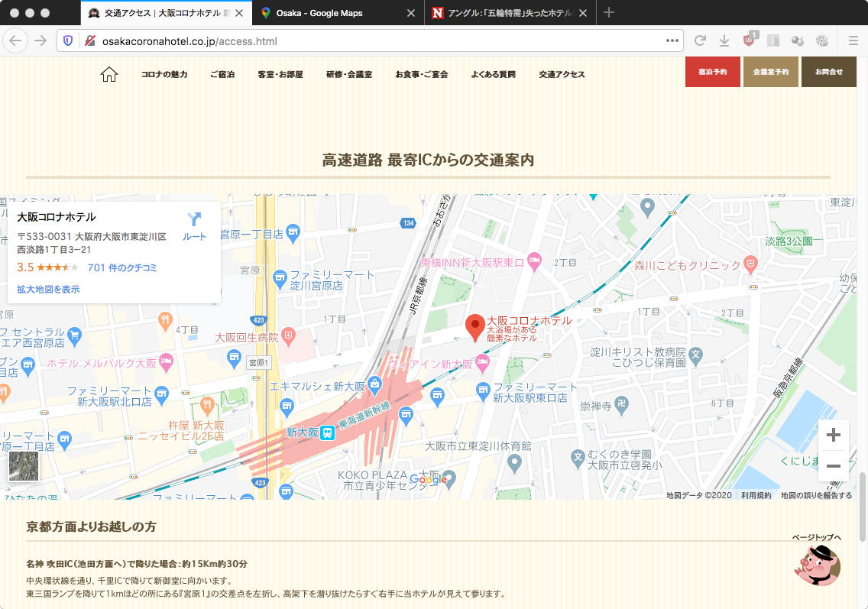Zoom out on the map
The height and width of the screenshot is (609, 868).
click(x=833, y=466)
